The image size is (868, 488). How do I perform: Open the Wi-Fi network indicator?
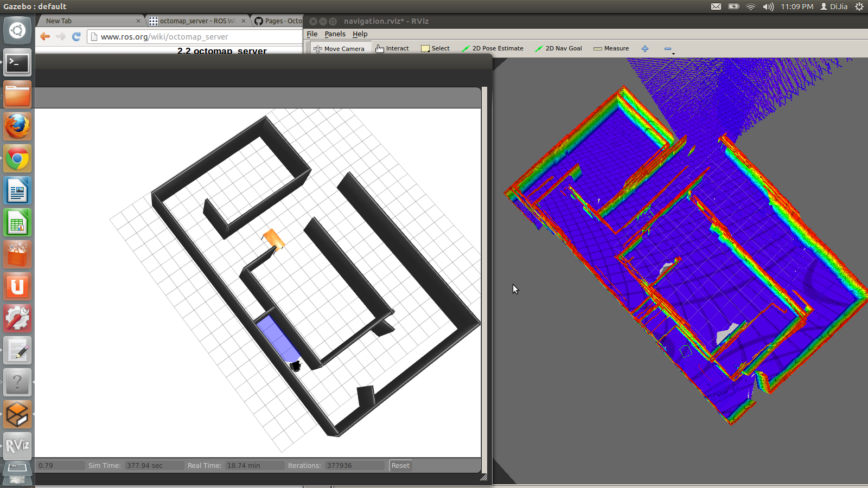751,7
